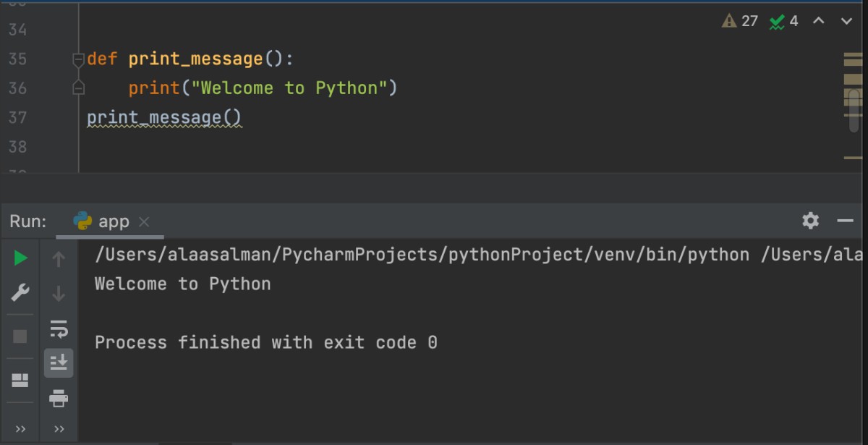868x445 pixels.
Task: Close the app run tab
Action: 144,222
